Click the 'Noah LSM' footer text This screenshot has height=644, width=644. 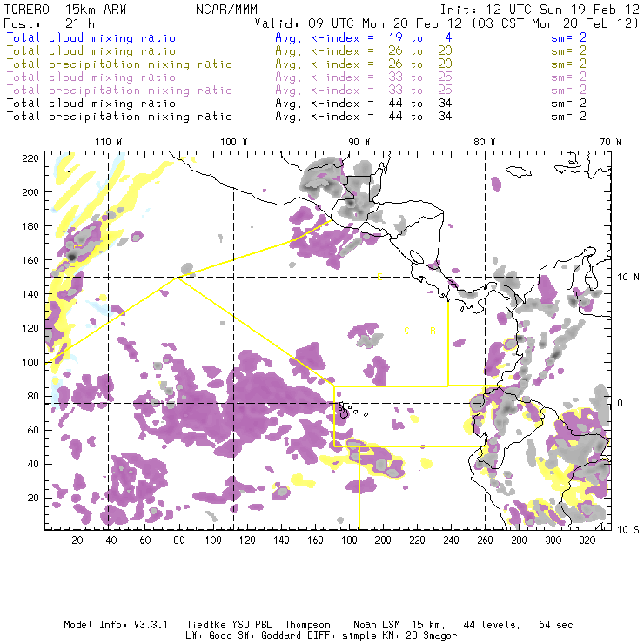click(x=377, y=625)
